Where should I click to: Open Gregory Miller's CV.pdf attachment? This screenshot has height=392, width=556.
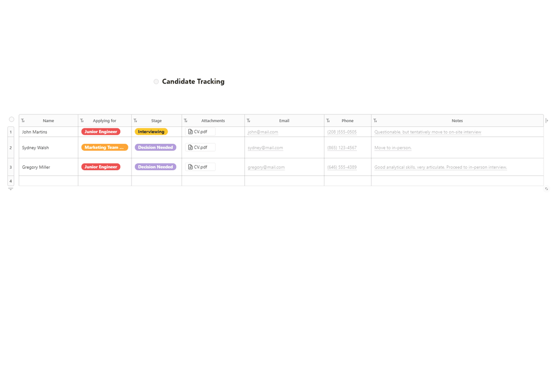200,167
